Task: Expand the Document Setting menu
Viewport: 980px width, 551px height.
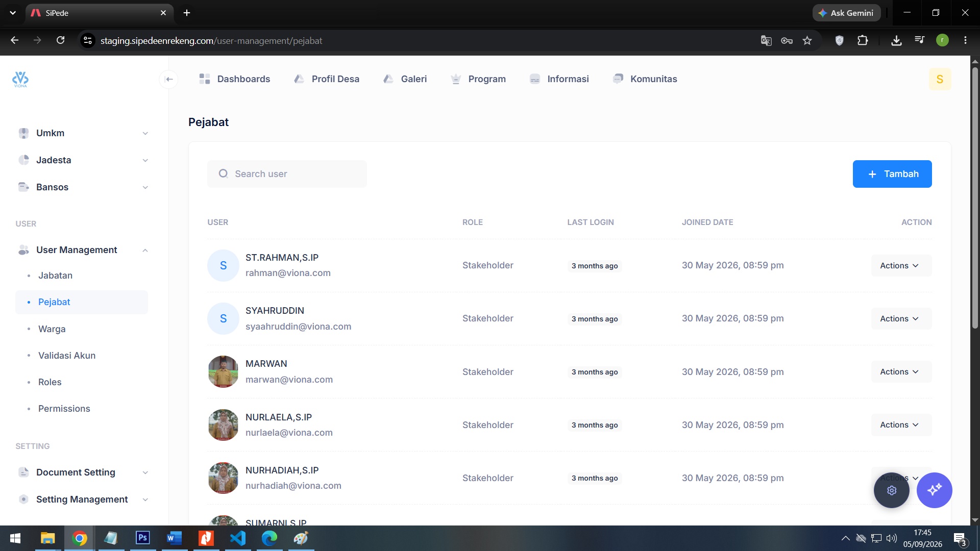Action: pyautogui.click(x=82, y=472)
